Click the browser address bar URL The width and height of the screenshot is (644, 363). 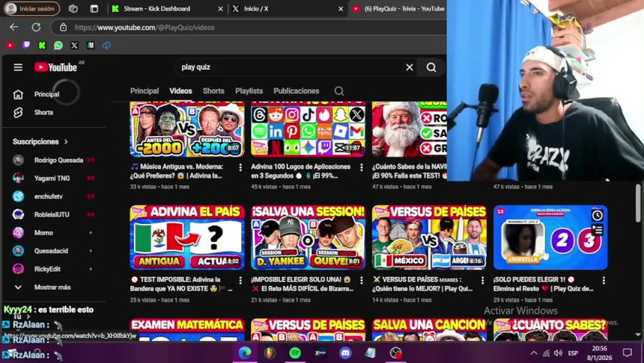click(x=145, y=27)
